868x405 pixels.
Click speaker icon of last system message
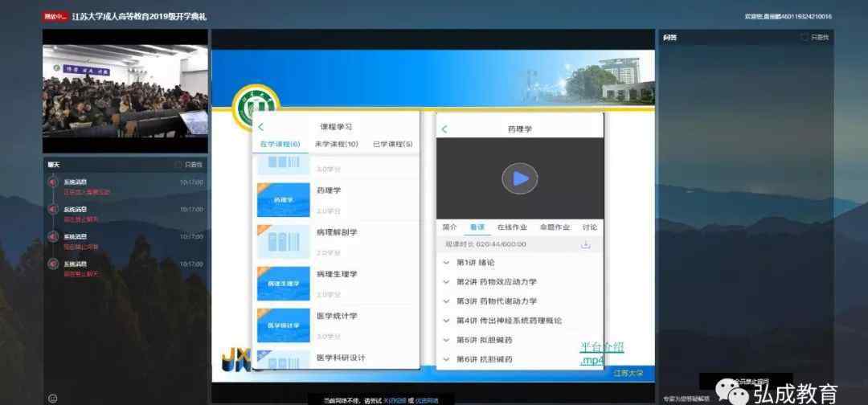tap(52, 264)
